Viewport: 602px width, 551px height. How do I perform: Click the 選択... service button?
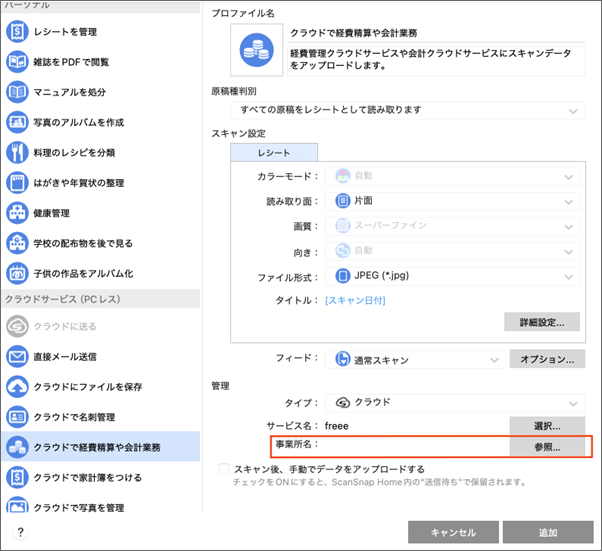click(547, 425)
